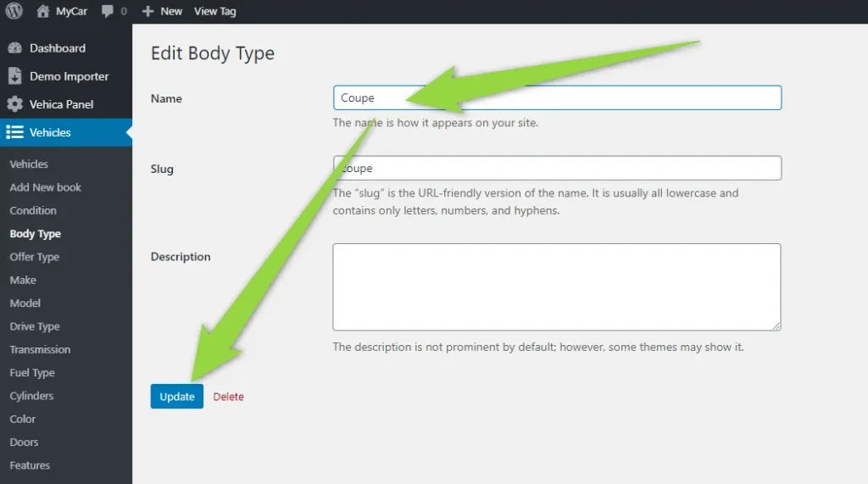The width and height of the screenshot is (868, 484).
Task: Open the Features taxonomy
Action: point(30,465)
